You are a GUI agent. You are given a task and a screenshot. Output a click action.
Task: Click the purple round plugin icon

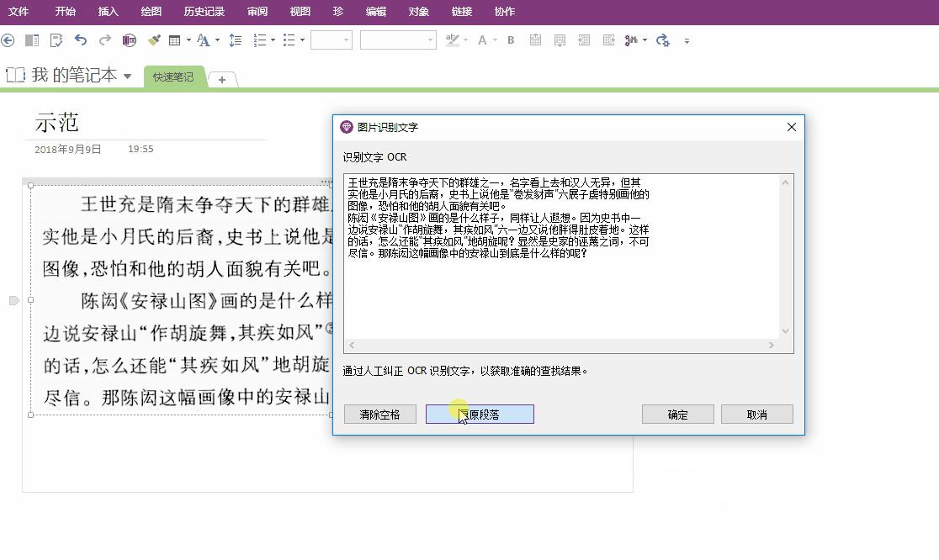tap(129, 40)
